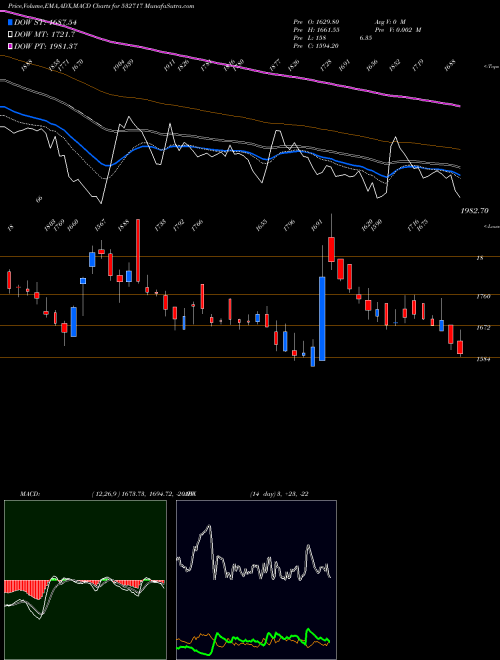Click the 'Pre H: 1661.55' value
Image resolution: width=500 pixels, height=660 pixels.
[x=316, y=30]
